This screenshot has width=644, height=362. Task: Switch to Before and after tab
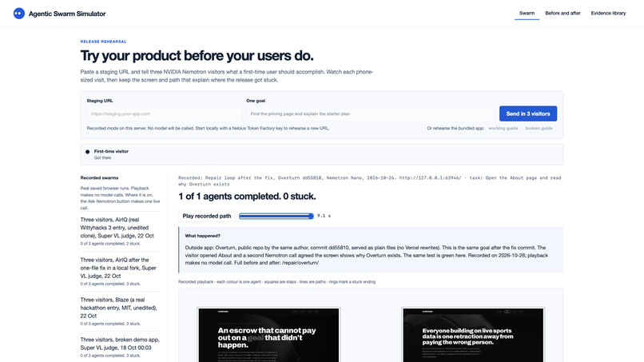pos(563,13)
